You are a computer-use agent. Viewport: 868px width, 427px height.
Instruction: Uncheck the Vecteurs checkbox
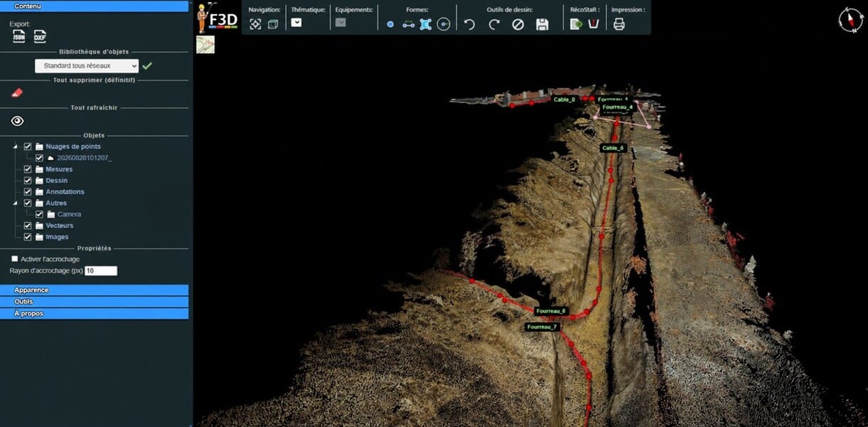pos(28,226)
